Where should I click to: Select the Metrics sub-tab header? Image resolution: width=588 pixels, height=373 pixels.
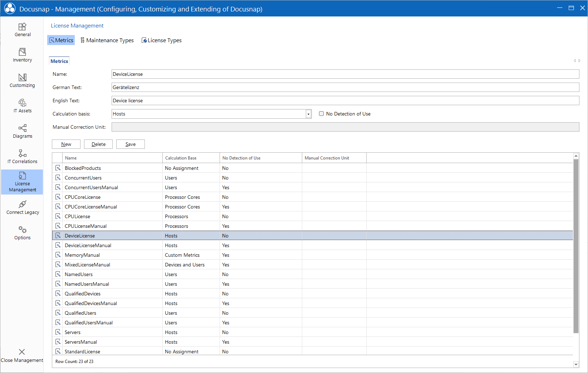coord(59,61)
